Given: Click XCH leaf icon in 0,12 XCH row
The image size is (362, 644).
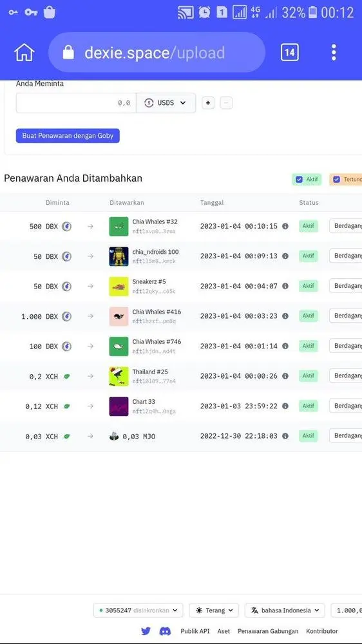Looking at the screenshot, I should coord(66,406).
